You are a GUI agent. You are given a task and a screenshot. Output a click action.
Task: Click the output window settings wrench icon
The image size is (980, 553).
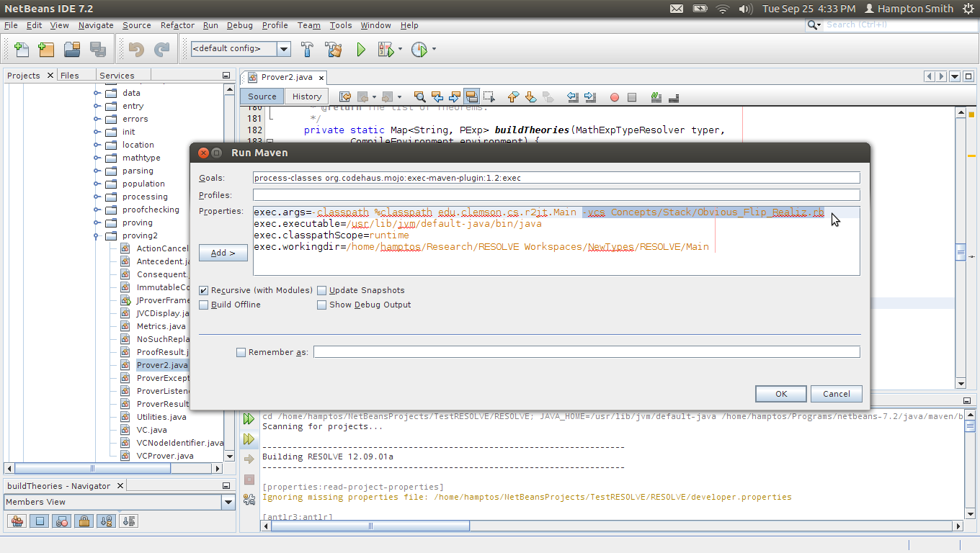click(249, 499)
